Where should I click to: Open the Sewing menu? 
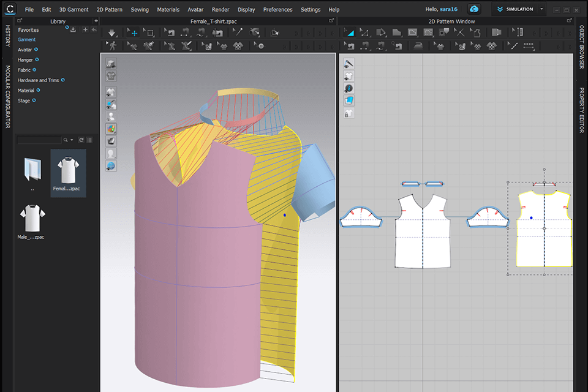click(x=140, y=9)
